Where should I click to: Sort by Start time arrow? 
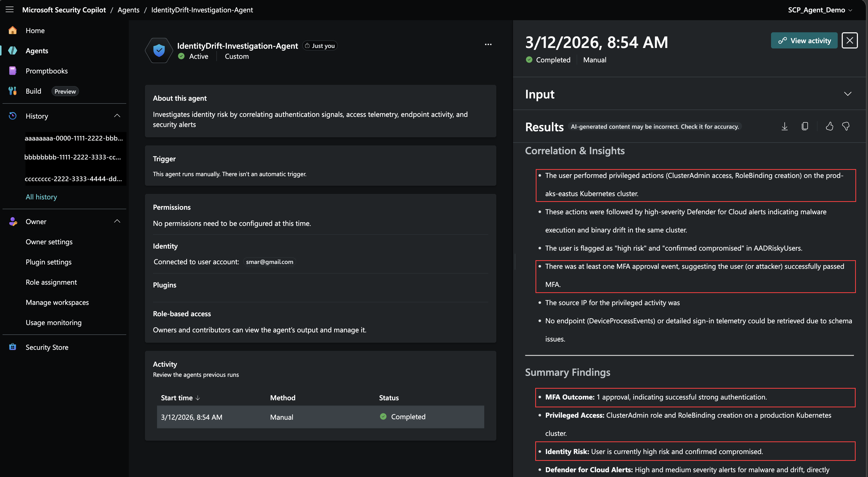(x=198, y=398)
